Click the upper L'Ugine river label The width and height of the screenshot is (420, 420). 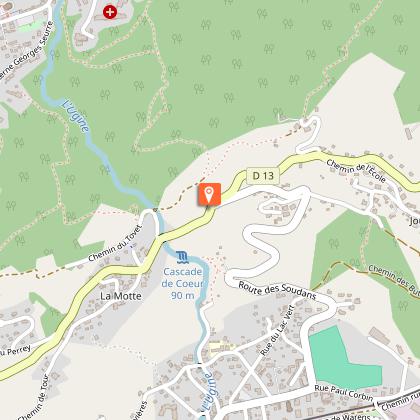click(x=76, y=116)
